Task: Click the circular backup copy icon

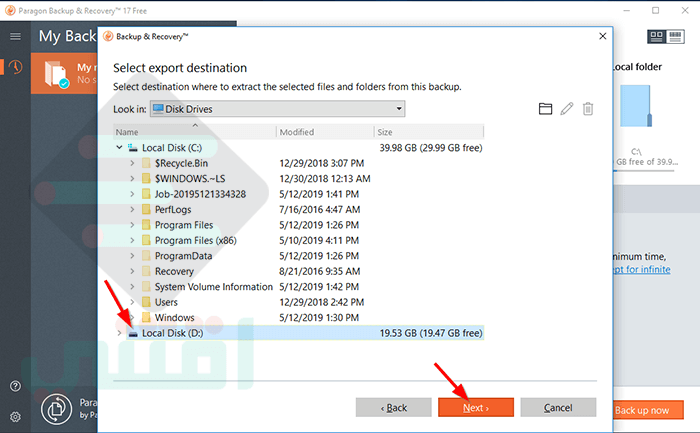Action: (x=56, y=409)
